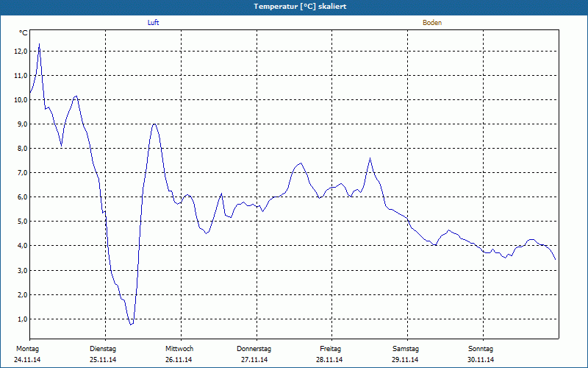The image size is (588, 368).
Task: Select the 'Dienstag' day label
Action: [103, 349]
